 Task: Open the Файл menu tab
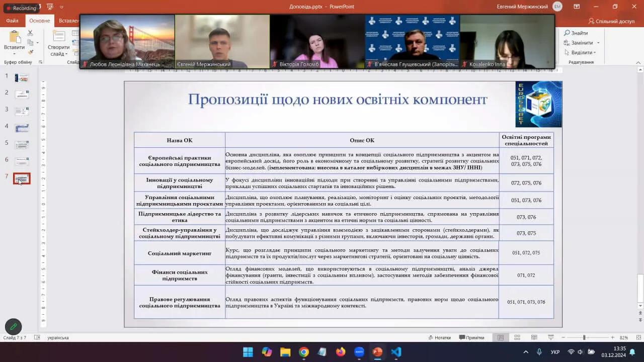coord(12,21)
